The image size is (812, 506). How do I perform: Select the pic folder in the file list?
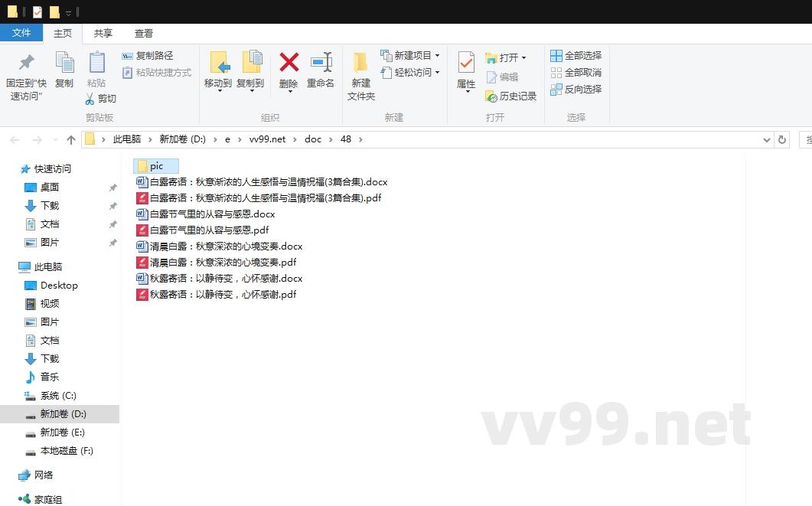155,165
